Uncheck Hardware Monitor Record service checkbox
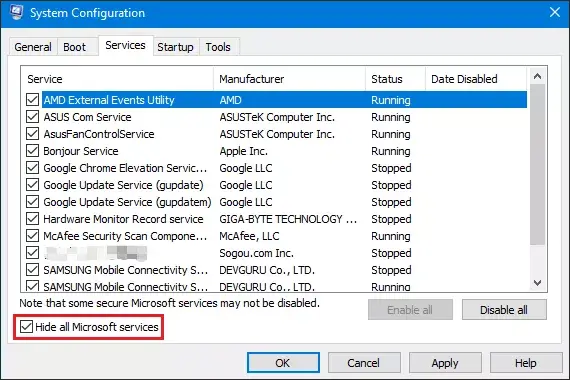Image resolution: width=570 pixels, height=380 pixels. pos(32,219)
